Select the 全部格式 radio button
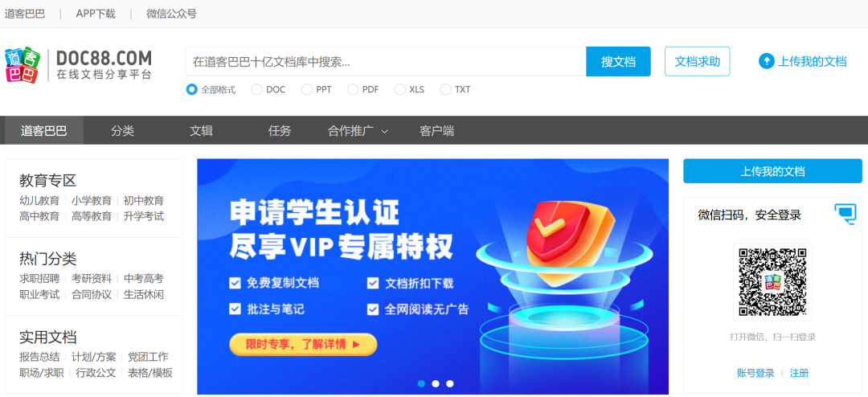The image size is (868, 397). click(x=192, y=89)
